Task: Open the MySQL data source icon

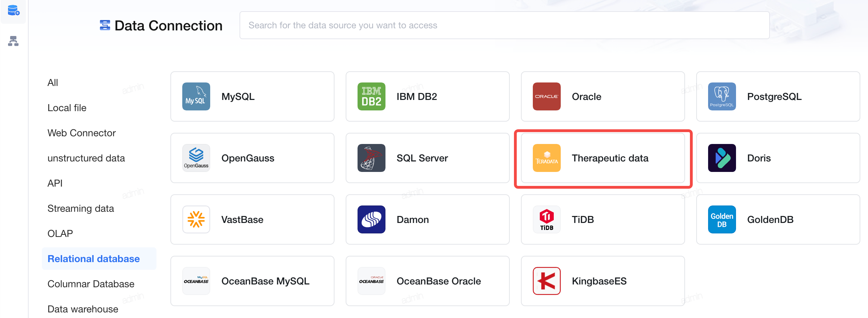Action: [196, 96]
